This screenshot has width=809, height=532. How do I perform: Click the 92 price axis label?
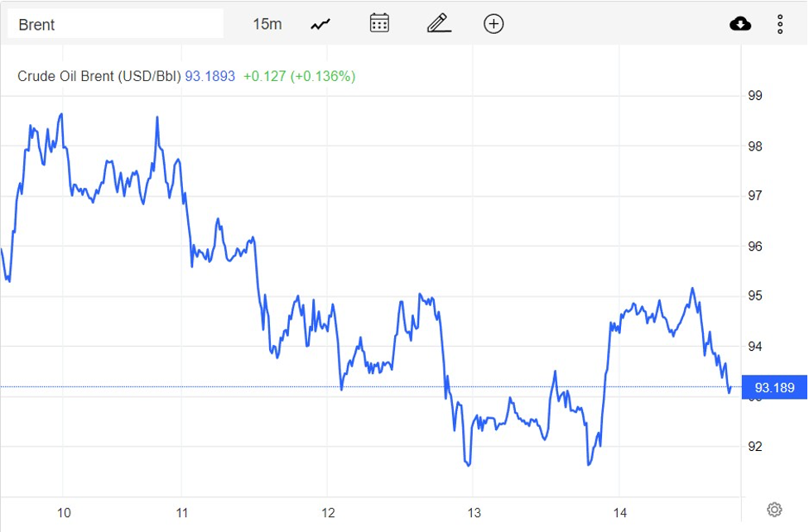click(755, 447)
